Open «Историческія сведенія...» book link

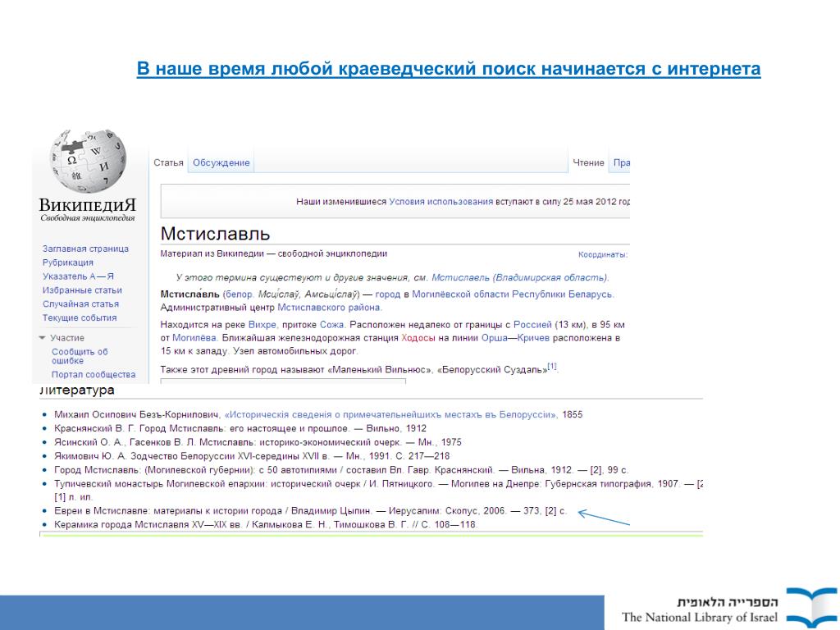pyautogui.click(x=390, y=414)
